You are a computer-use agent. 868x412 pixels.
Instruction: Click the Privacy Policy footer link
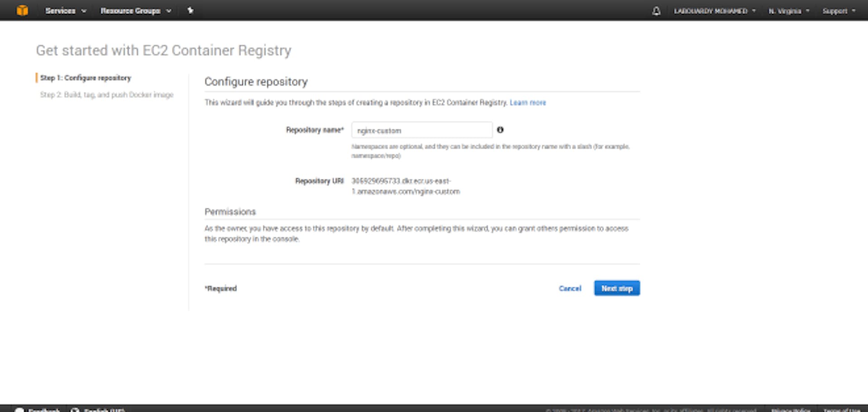click(x=790, y=410)
